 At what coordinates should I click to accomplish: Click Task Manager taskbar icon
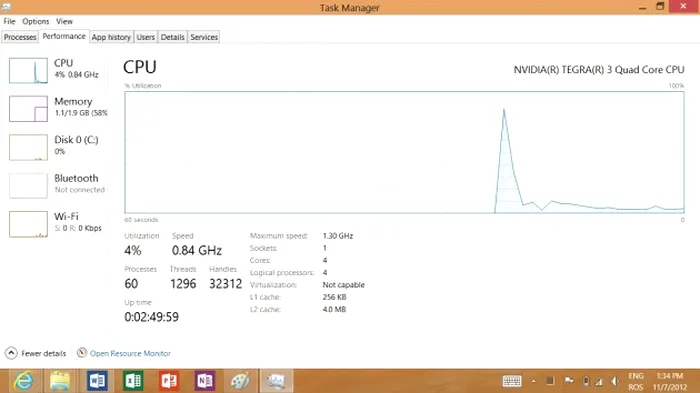tap(276, 381)
